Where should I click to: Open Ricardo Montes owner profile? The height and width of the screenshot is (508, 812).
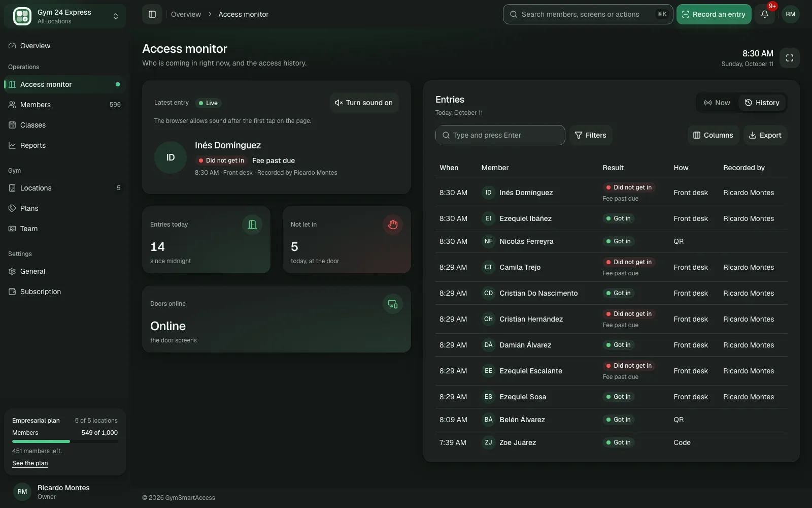point(65,492)
